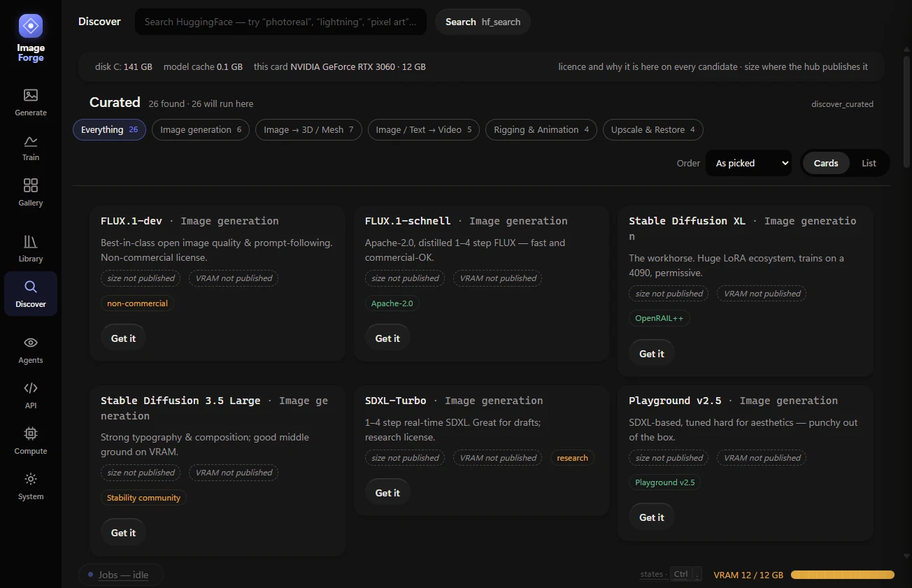Image resolution: width=912 pixels, height=588 pixels.
Task: Click the VRAM 12 / 12 GB usage bar
Action: [843, 575]
